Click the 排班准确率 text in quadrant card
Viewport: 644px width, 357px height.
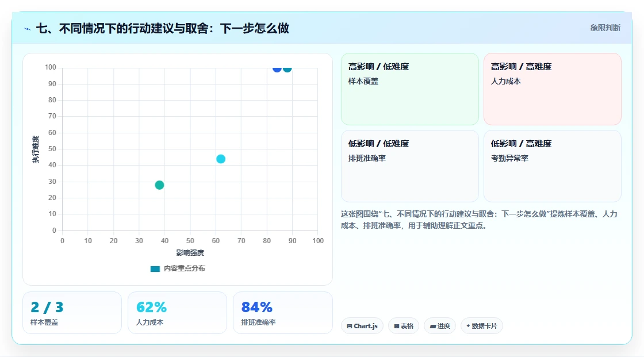point(367,158)
